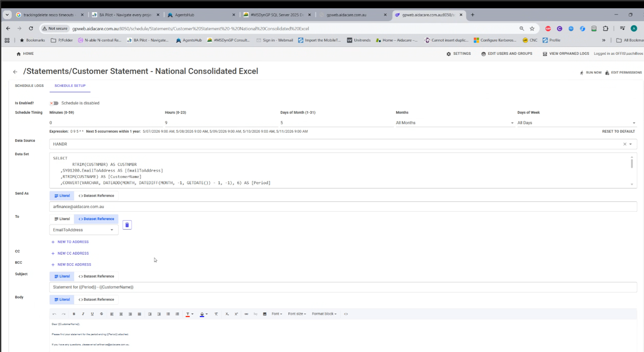Select Literal mode for Send As
This screenshot has width=644, height=352.
tap(62, 196)
